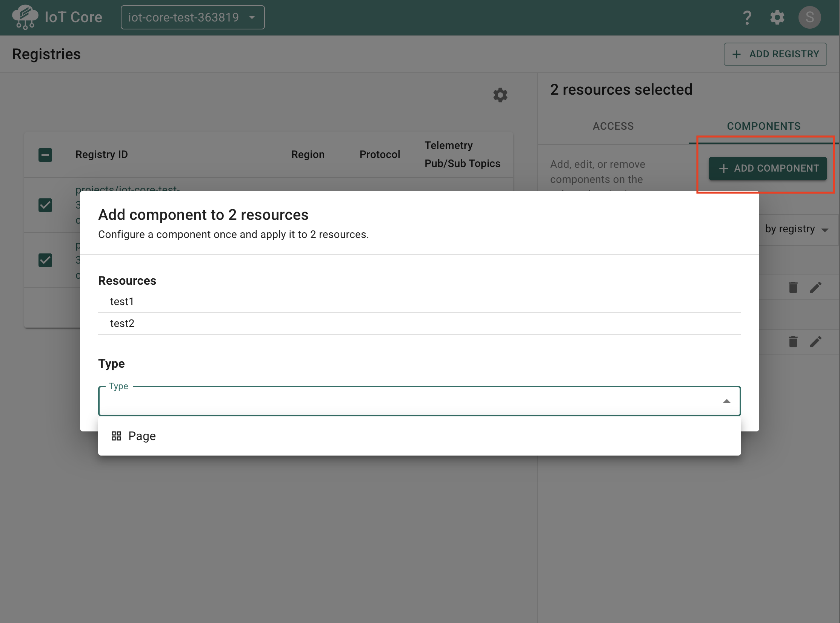Select the COMPONENTS tab
The width and height of the screenshot is (840, 623).
(x=764, y=126)
